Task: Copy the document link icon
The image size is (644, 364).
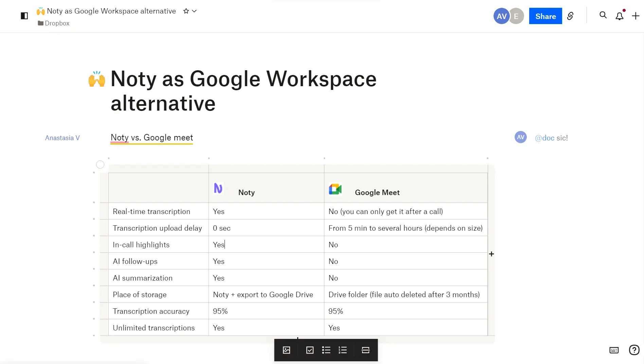Action: (570, 16)
